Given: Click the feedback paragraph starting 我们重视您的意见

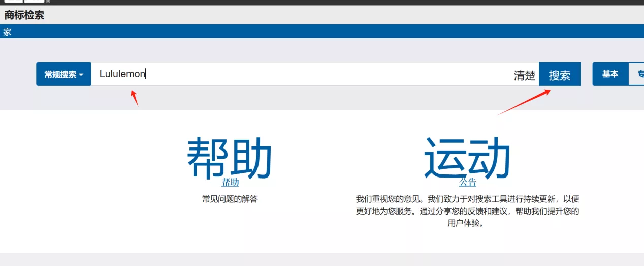Looking at the screenshot, I should (x=467, y=211).
